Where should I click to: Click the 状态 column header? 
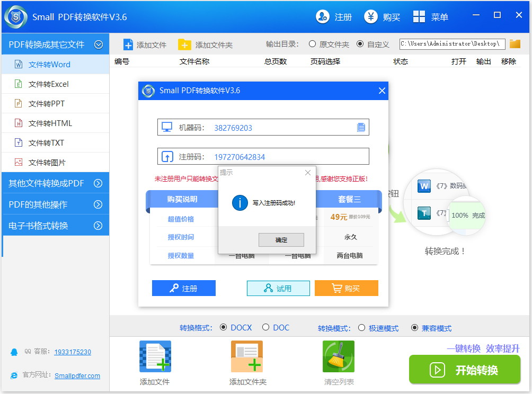(x=401, y=61)
